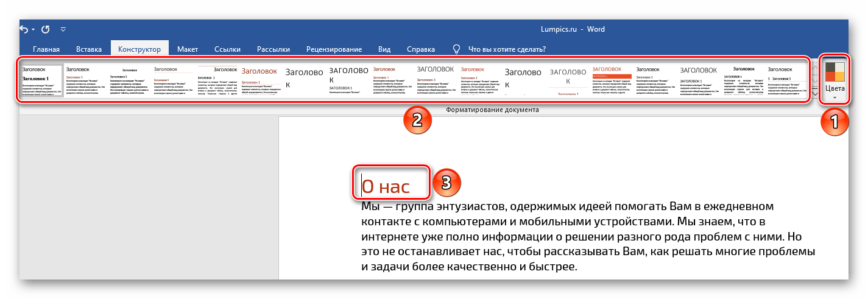Click the Справка tab

[420, 49]
